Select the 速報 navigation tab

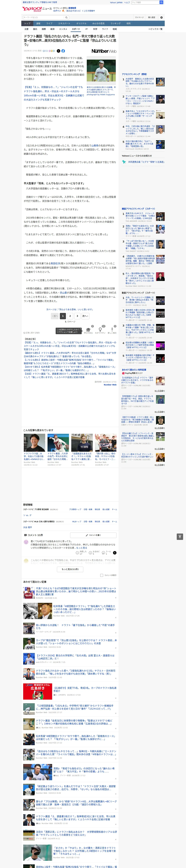pyautogui.click(x=38, y=24)
